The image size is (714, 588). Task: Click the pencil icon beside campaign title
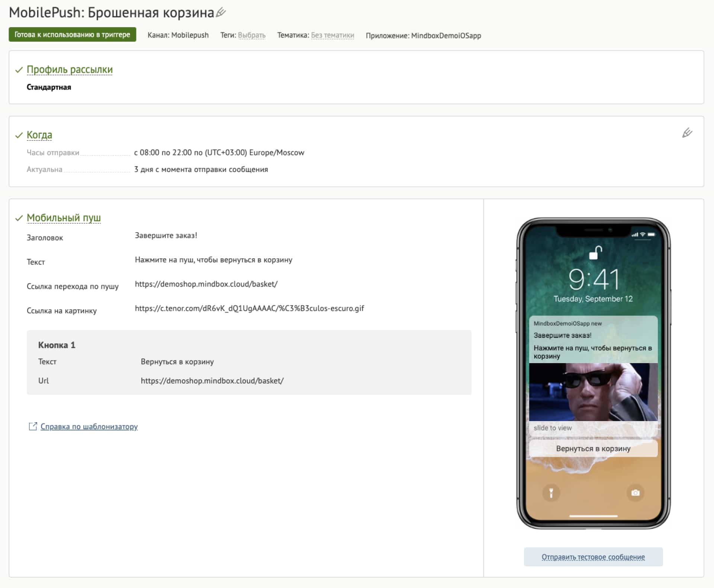[221, 12]
